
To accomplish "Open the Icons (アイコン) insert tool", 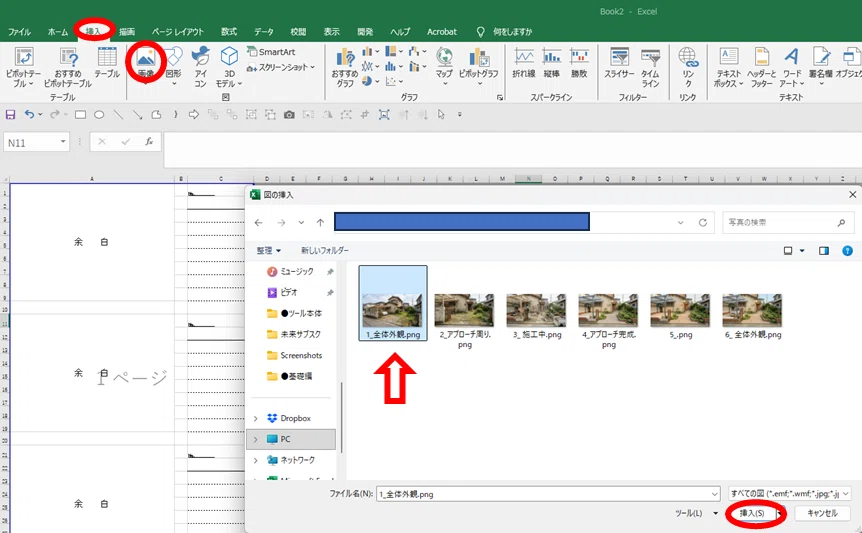I will coord(201,67).
